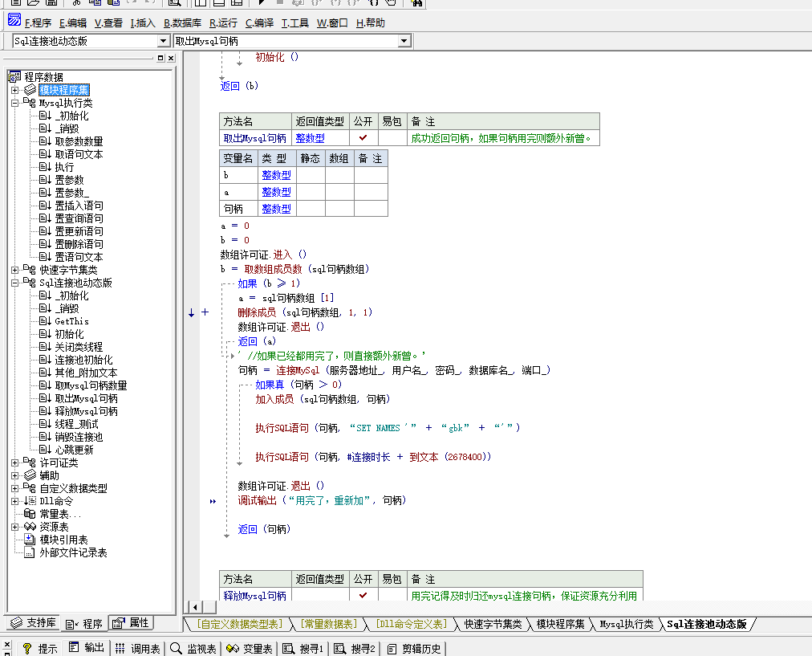Click the 模块程序集 stack icon
Viewport: 812px width, 656px height.
pyautogui.click(x=30, y=90)
